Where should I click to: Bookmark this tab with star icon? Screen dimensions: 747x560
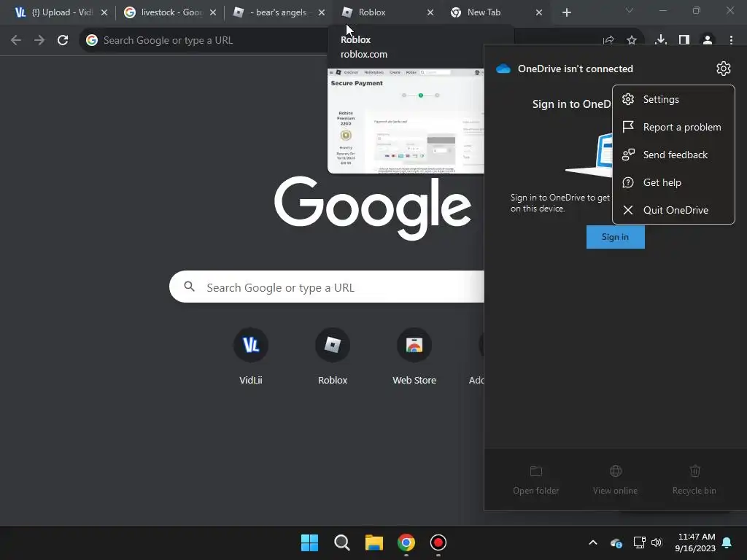click(x=632, y=40)
